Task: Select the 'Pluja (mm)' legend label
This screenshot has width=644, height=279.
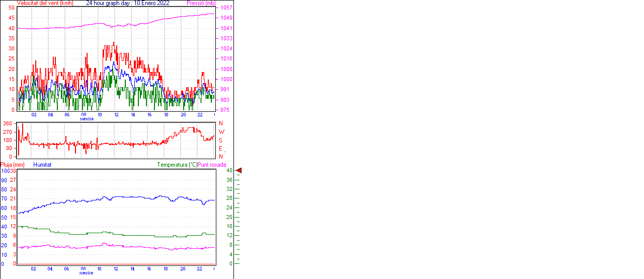Action: 13,165
